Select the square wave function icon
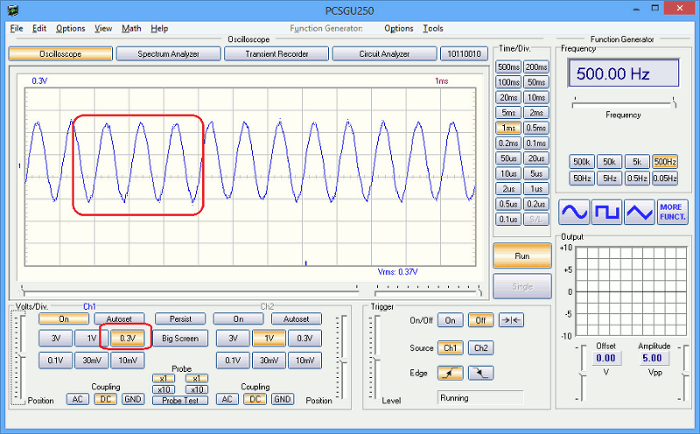Screen dimensions: 700x434 pyautogui.click(x=607, y=212)
